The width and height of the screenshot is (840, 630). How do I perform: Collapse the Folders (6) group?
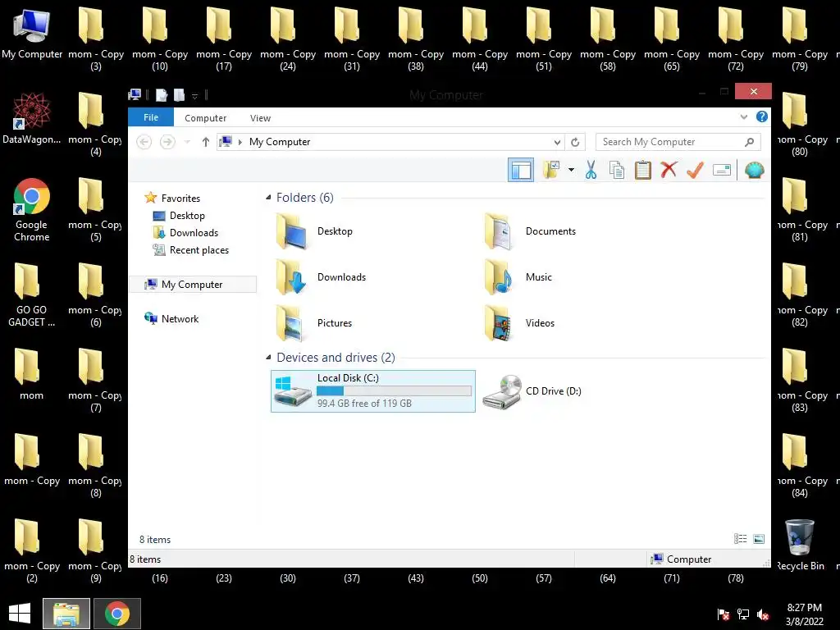point(268,198)
